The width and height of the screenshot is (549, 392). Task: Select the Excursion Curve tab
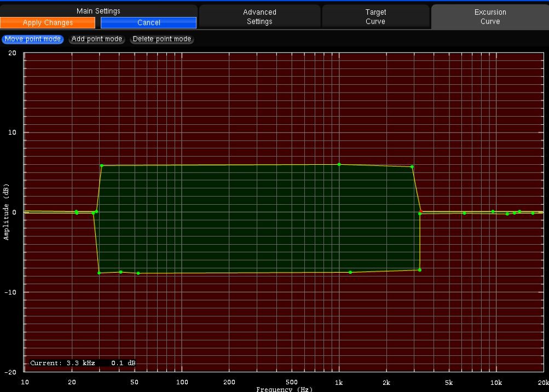(490, 16)
